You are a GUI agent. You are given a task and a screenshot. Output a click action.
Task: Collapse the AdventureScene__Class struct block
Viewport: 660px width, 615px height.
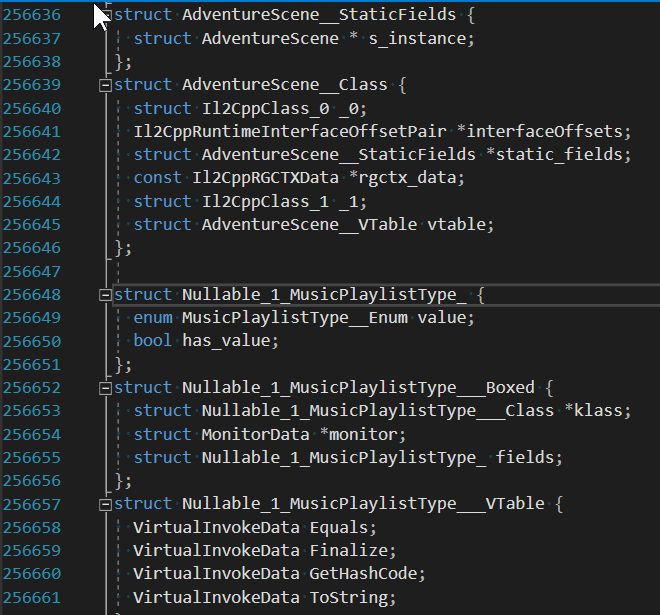pyautogui.click(x=105, y=86)
